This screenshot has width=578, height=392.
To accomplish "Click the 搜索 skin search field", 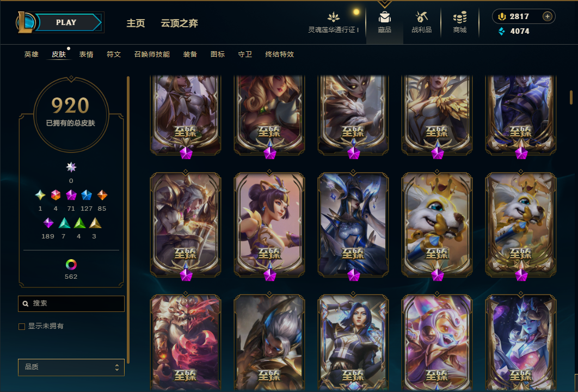I will tap(71, 303).
